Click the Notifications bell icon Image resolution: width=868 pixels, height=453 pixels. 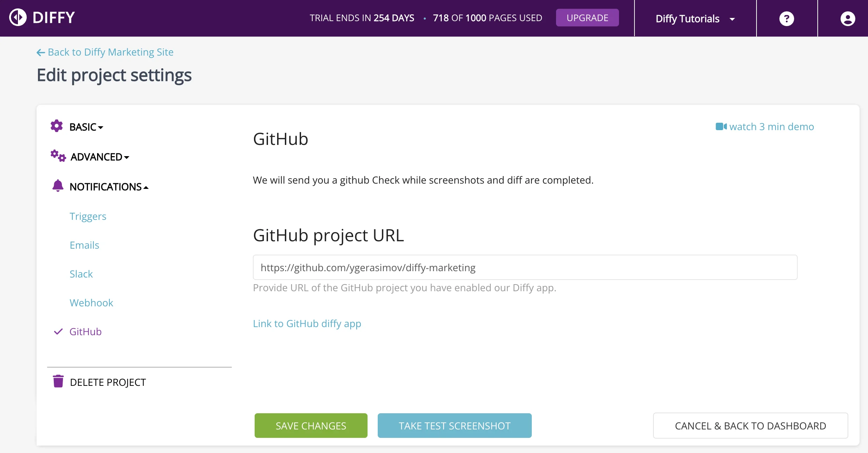[58, 186]
